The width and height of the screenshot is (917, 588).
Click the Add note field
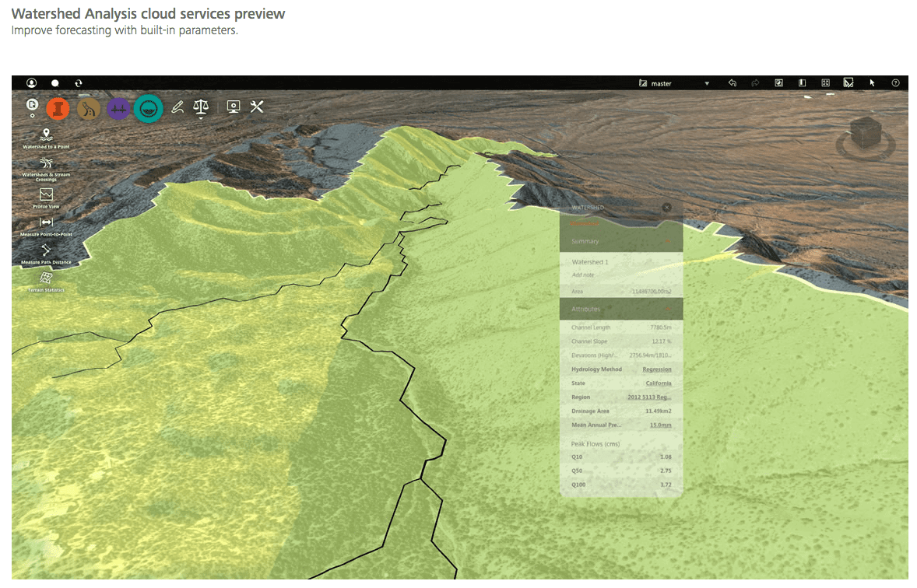583,275
